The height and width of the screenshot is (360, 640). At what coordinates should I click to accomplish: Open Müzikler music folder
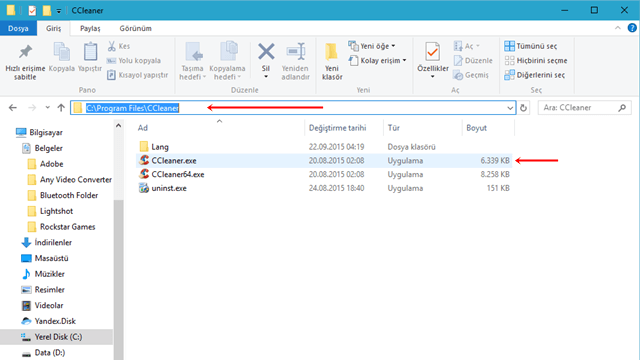point(49,274)
